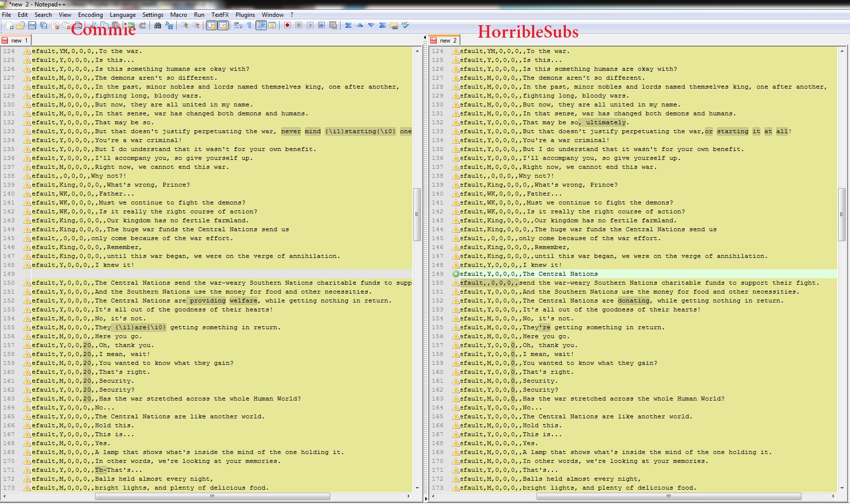The image size is (850, 504).
Task: Click the right pane vertical scrollbar thumb
Action: pos(842,214)
